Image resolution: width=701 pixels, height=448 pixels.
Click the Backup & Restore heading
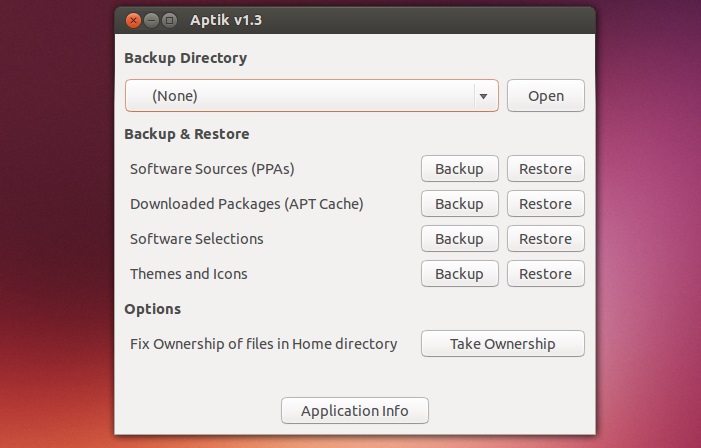(187, 134)
